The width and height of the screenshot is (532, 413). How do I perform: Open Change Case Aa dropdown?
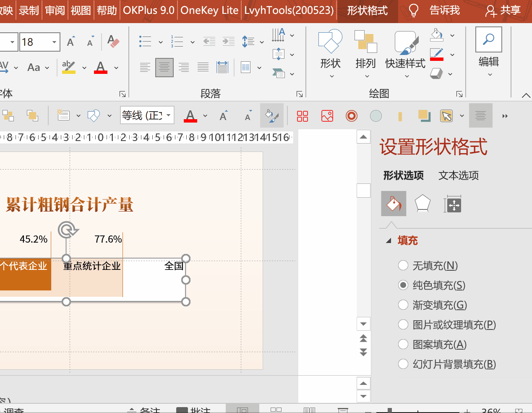38,67
